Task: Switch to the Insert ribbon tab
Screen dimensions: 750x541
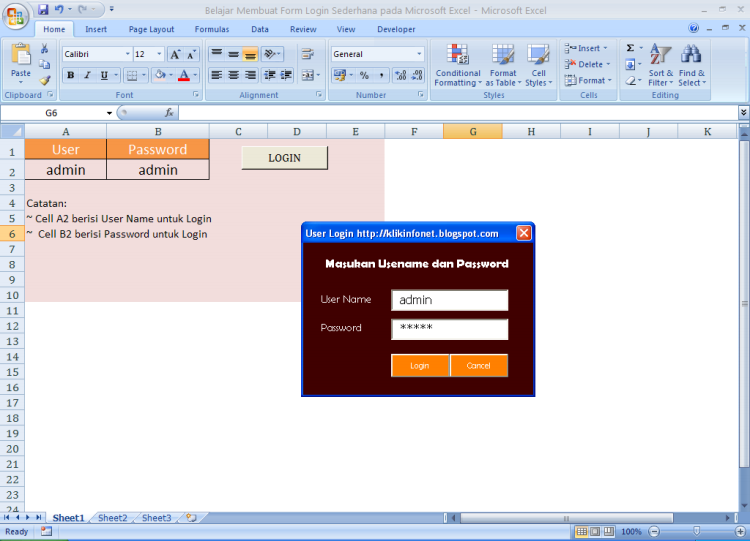Action: (96, 29)
